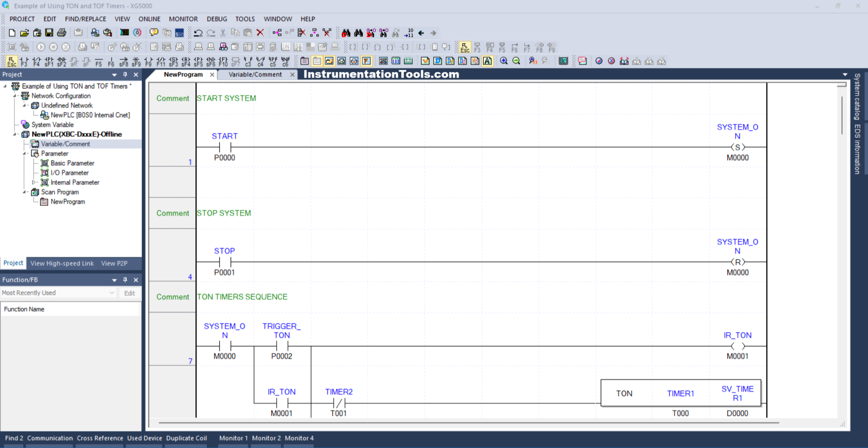Create a new project with New icon
This screenshot has height=448, width=868.
12,33
